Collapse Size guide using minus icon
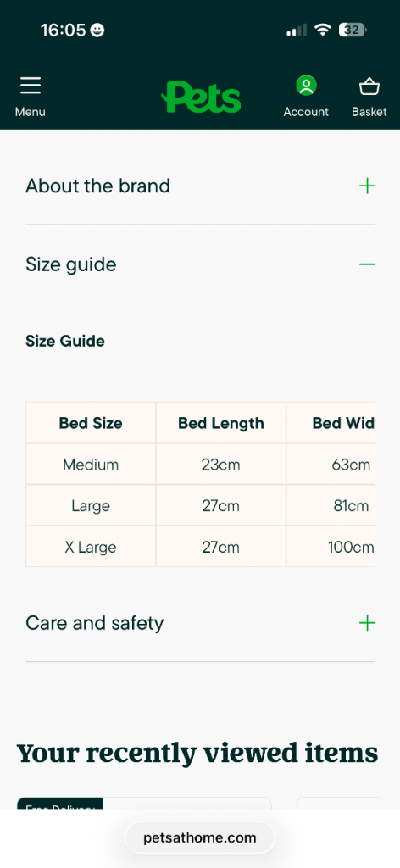The height and width of the screenshot is (868, 400). tap(367, 264)
